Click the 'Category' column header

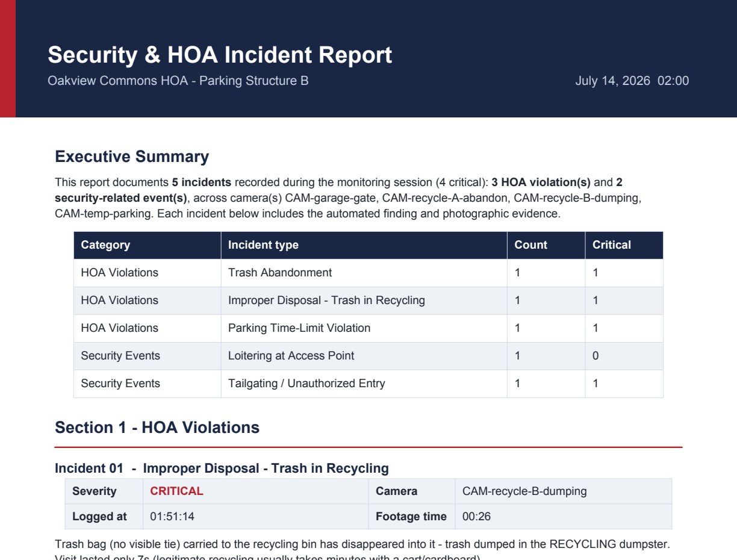click(148, 245)
